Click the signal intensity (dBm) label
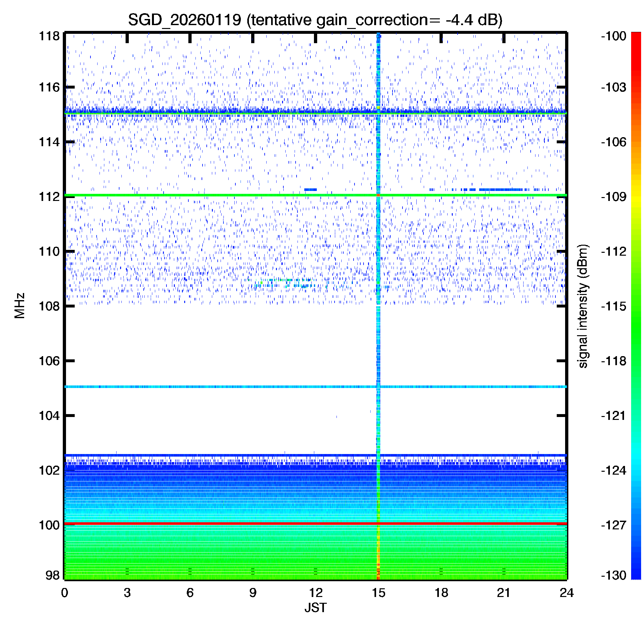644x644 pixels. coord(583,306)
